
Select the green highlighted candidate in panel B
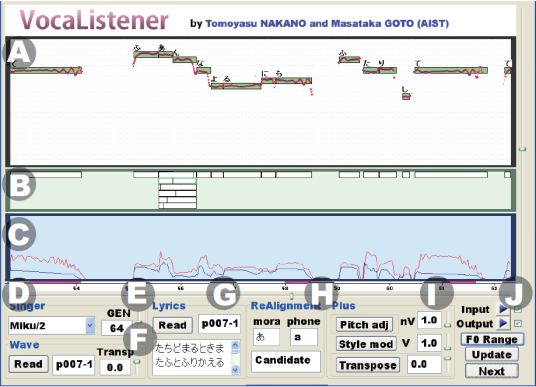coord(177,181)
